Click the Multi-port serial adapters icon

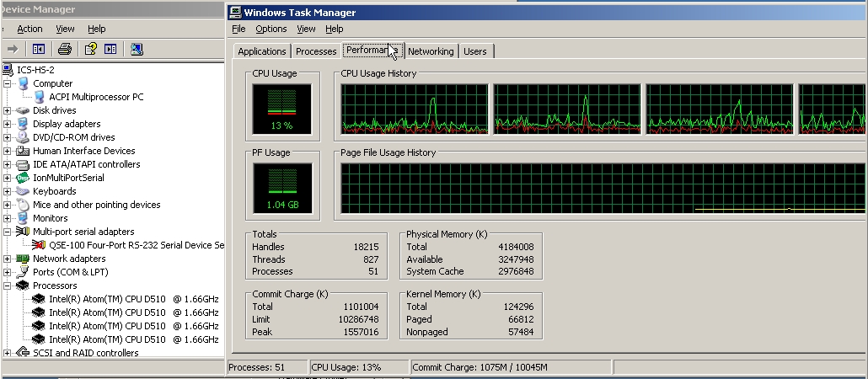pyautogui.click(x=23, y=232)
